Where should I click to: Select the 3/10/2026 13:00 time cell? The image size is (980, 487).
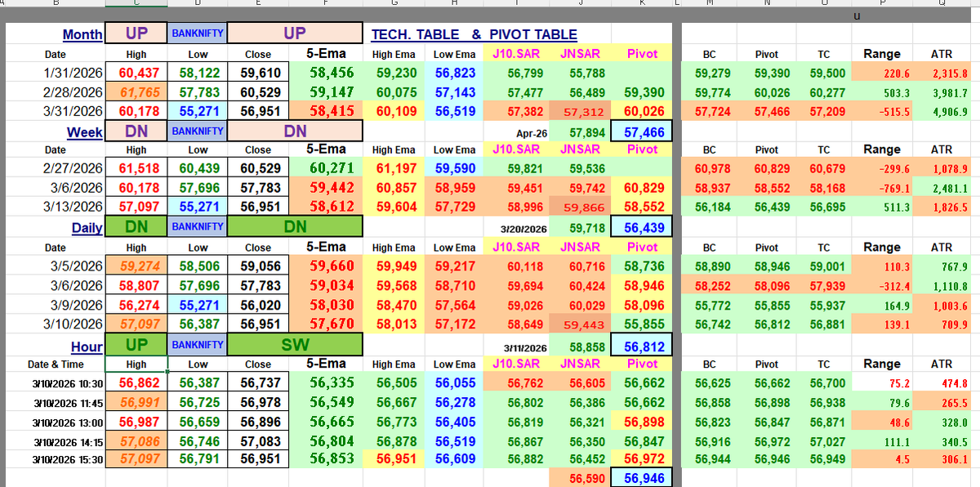tap(55, 422)
